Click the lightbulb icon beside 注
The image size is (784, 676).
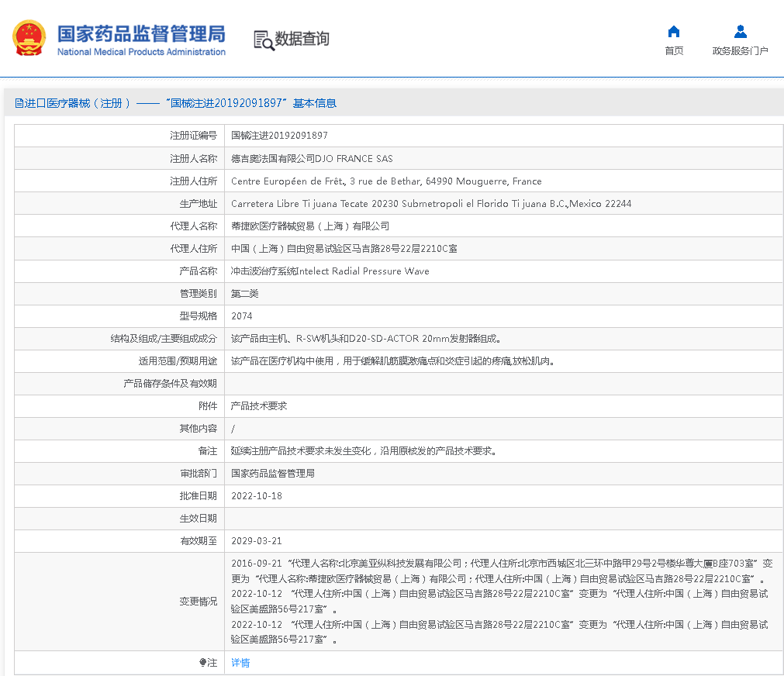point(203,663)
